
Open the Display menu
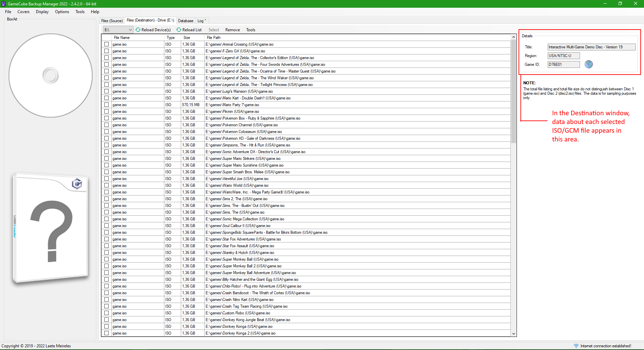pos(42,12)
